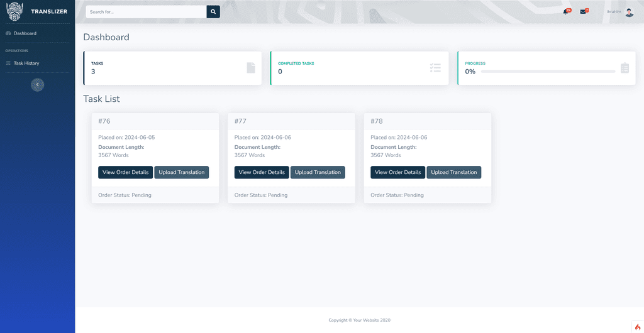Click the Completed Tasks count 0
Viewport: 644px width, 333px height.
(x=280, y=72)
